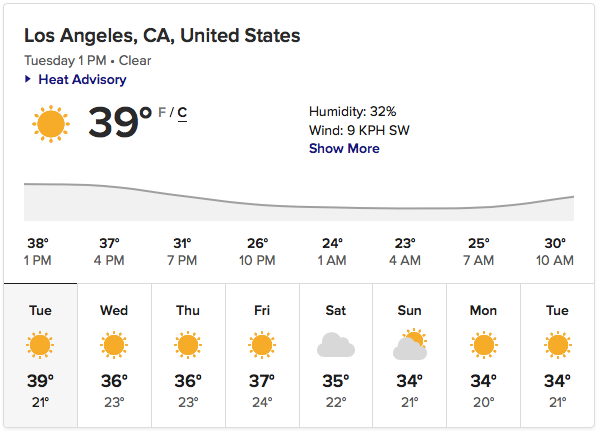This screenshot has height=431, width=598.
Task: Click the hourly temperature curve graph
Action: [x=299, y=202]
